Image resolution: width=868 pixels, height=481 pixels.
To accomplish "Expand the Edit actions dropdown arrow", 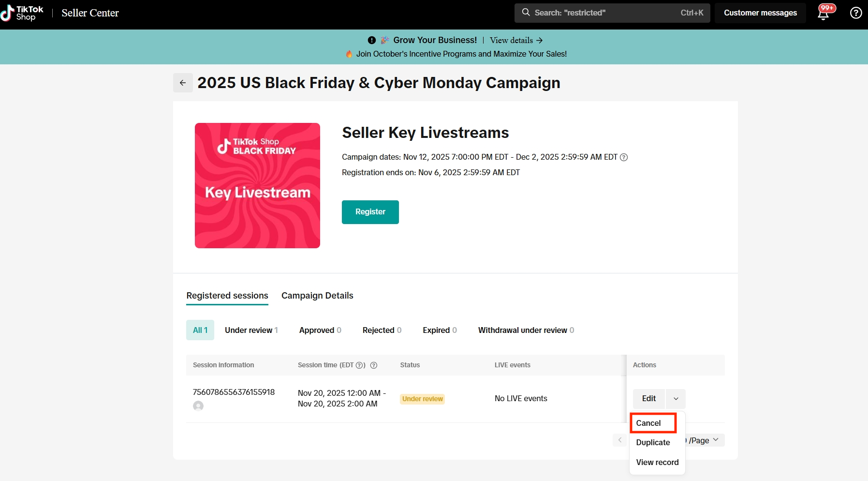I will tap(676, 399).
